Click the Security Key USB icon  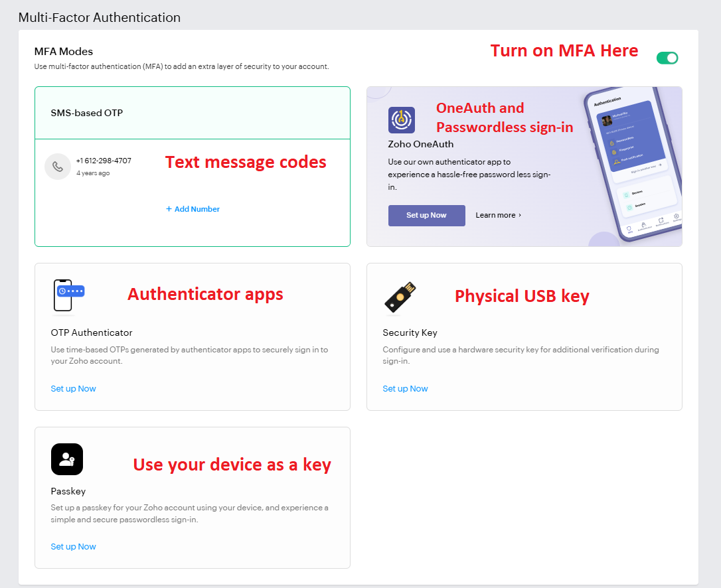tap(400, 297)
